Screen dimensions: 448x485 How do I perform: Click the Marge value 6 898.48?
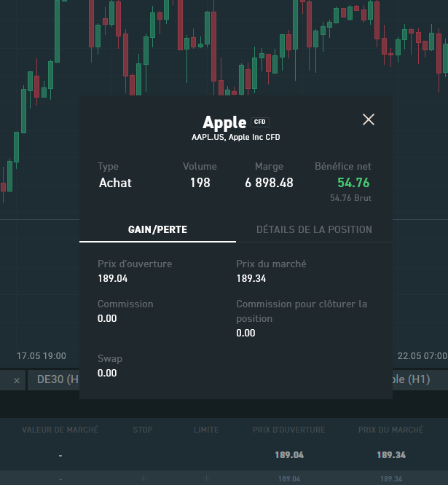[269, 183]
